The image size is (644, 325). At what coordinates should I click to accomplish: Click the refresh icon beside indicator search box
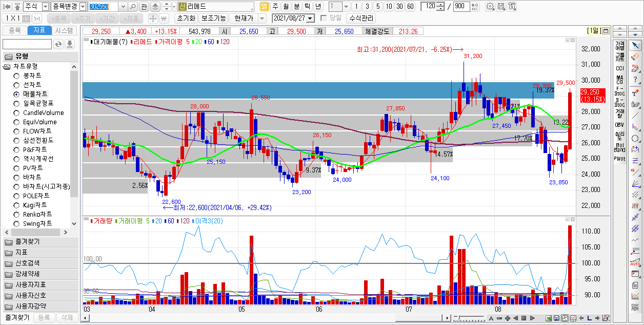[58, 44]
